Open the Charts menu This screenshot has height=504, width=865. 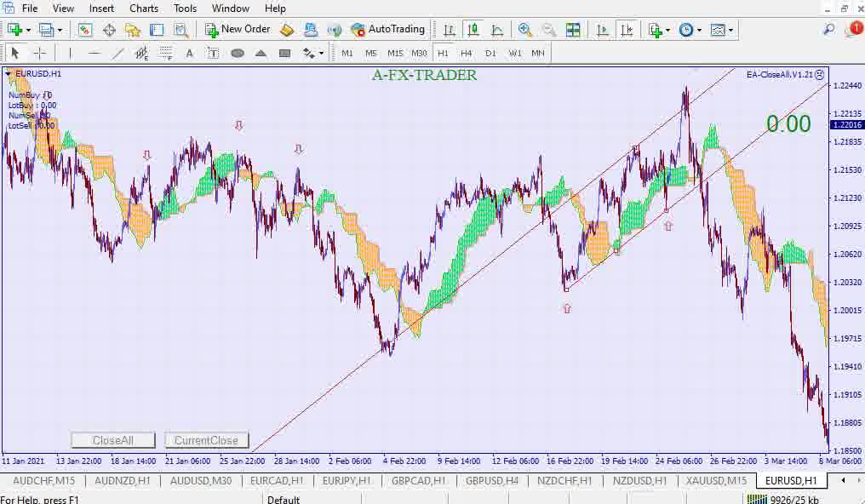(x=144, y=9)
